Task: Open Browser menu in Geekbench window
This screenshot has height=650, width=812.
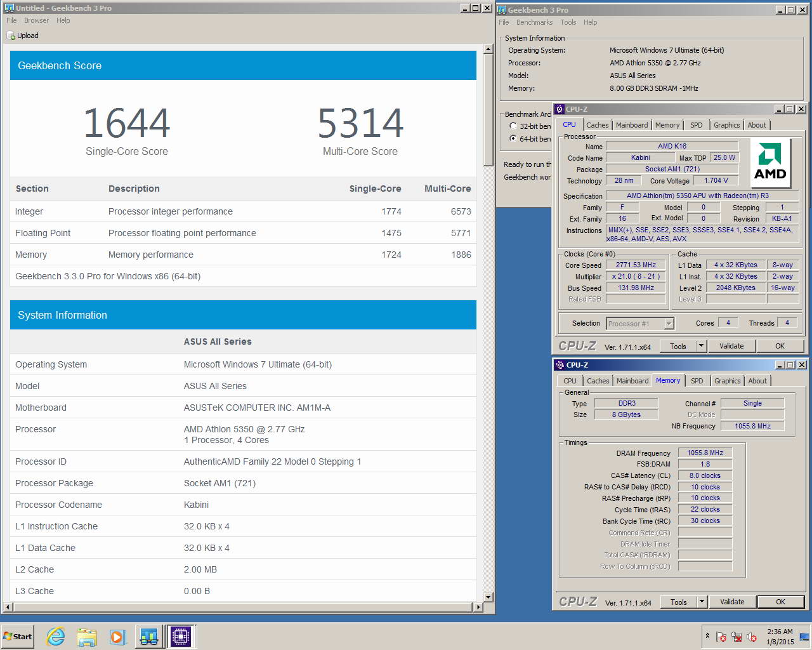Action: pyautogui.click(x=36, y=20)
